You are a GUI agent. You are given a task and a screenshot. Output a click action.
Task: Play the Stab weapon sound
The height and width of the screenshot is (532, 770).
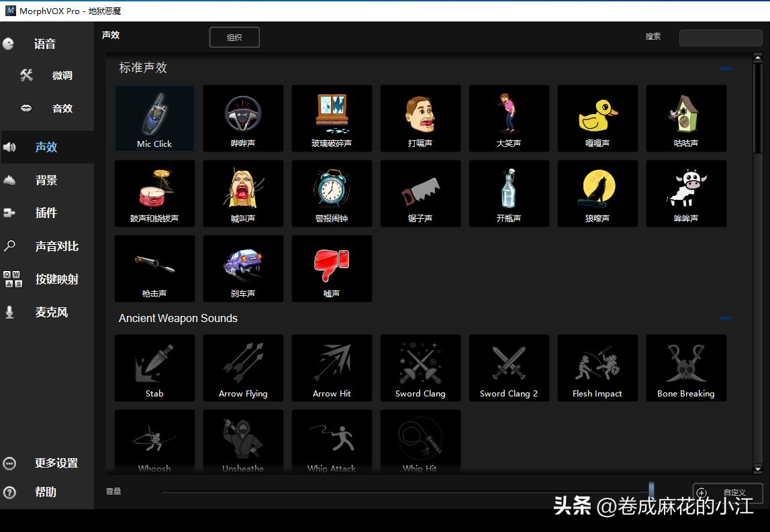(x=154, y=368)
